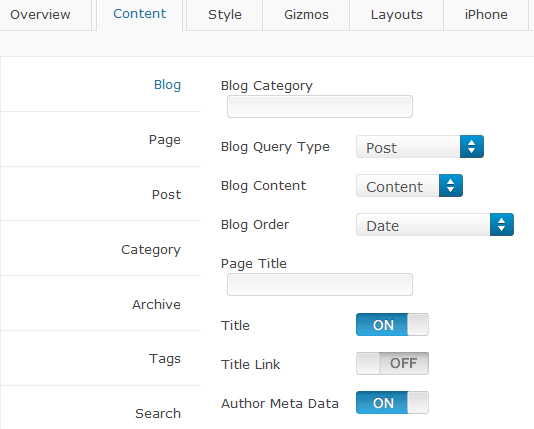Open the Category sidebar section
The height and width of the screenshot is (429, 534).
(151, 250)
